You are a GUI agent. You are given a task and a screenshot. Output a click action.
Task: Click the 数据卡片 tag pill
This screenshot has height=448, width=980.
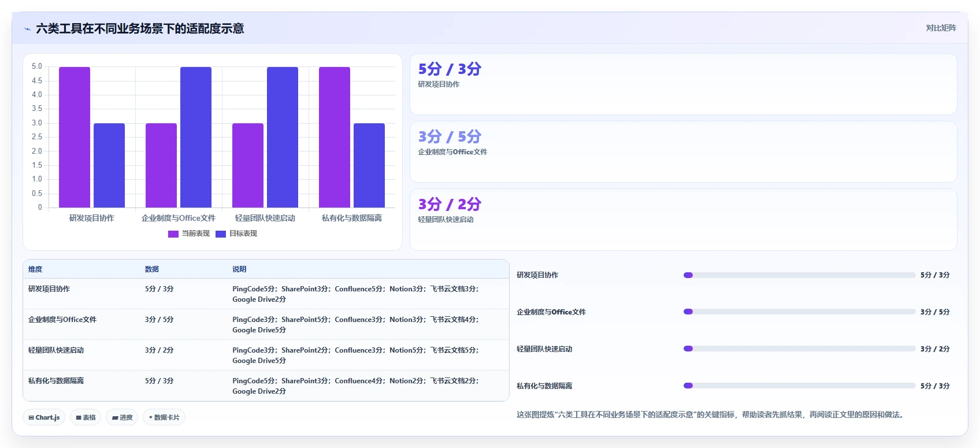pos(164,417)
